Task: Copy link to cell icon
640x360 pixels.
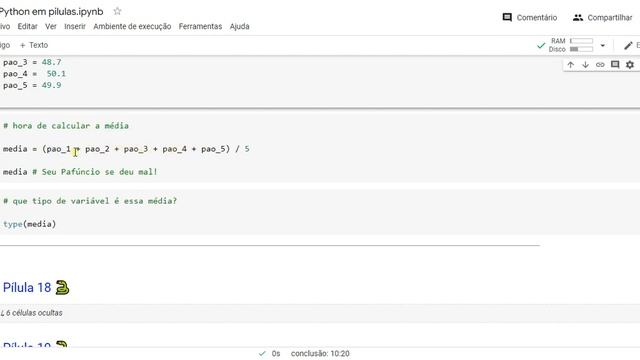Action: [x=600, y=64]
